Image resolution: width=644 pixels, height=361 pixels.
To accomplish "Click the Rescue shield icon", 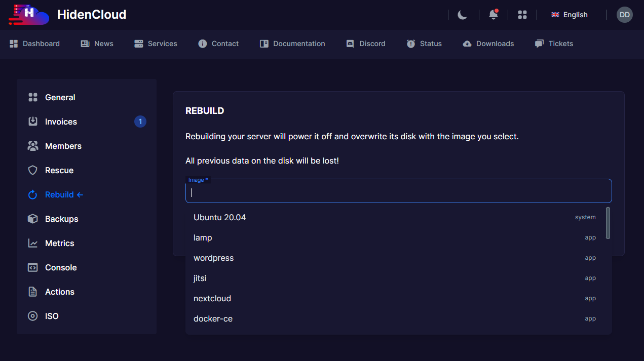I will click(x=33, y=170).
